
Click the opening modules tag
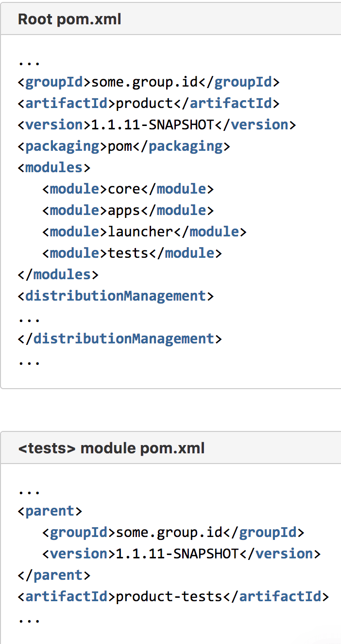54,167
